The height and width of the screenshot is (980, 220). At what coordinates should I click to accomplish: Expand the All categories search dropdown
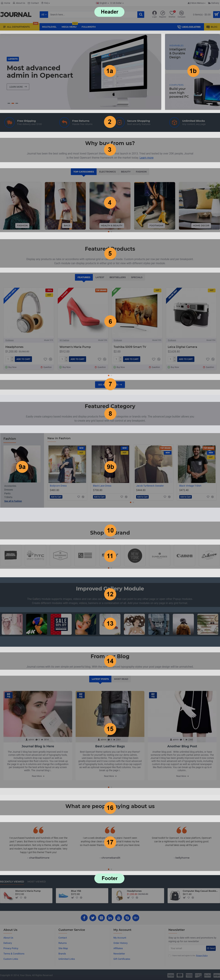coord(44,14)
